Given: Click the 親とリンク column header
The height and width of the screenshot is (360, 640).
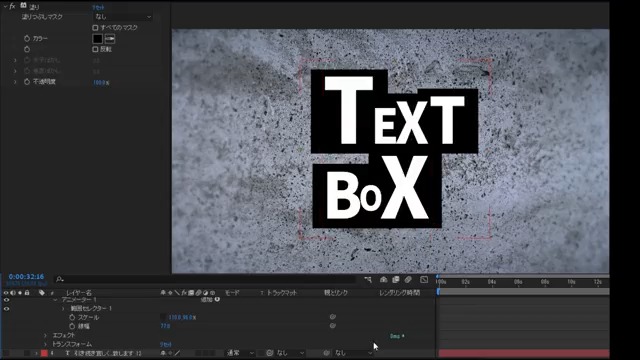Looking at the screenshot, I should coord(336,293).
